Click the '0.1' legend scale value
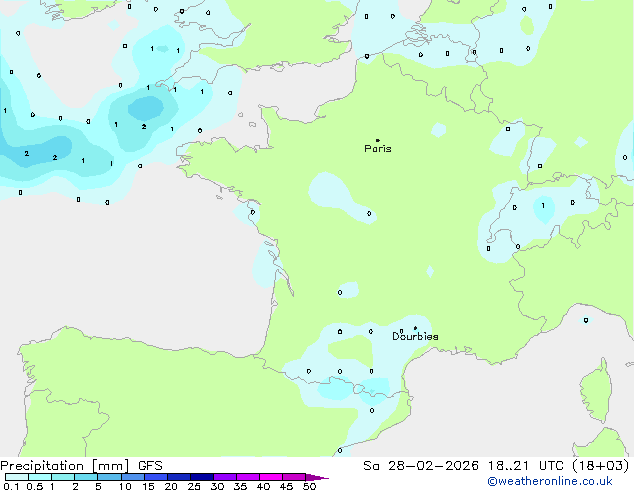Image resolution: width=634 pixels, height=490 pixels. (11, 486)
